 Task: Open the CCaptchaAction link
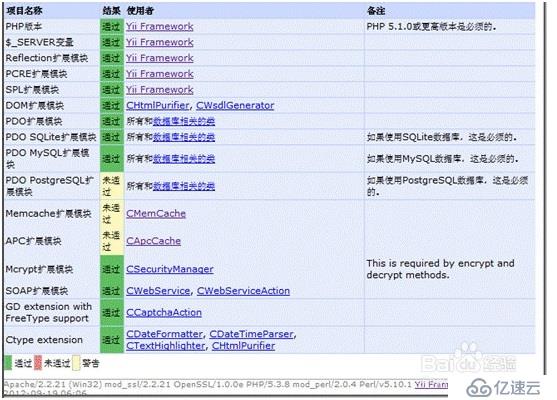click(164, 313)
